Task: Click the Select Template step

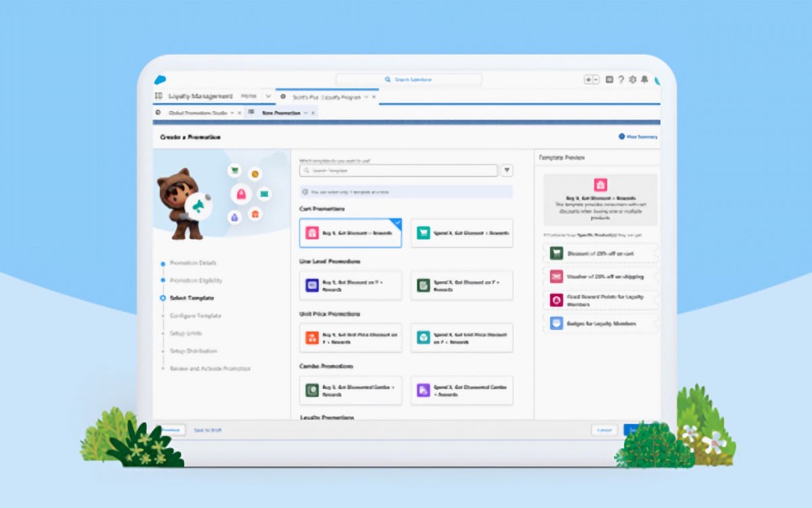Action: pyautogui.click(x=191, y=298)
